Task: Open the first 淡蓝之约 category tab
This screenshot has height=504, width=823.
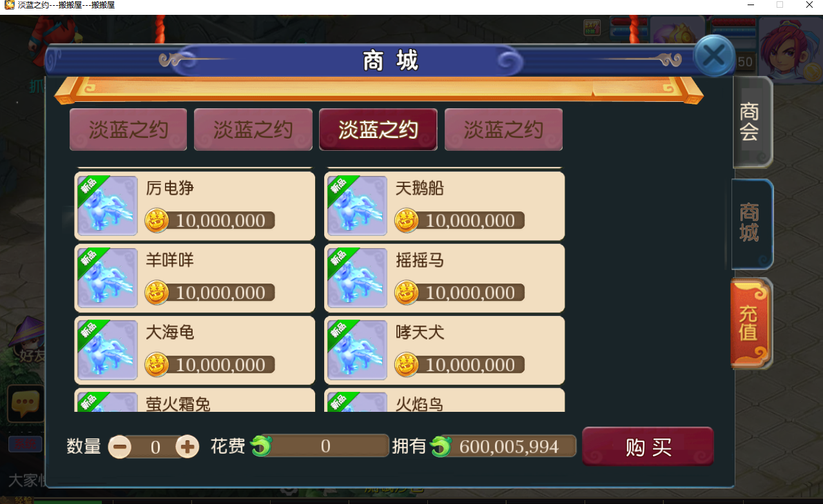Action: pos(128,130)
